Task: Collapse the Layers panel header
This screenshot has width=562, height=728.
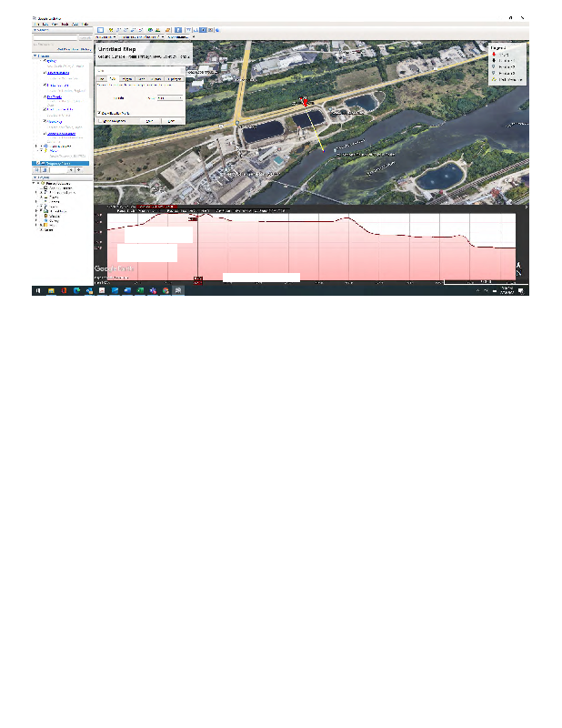Action: 36,177
